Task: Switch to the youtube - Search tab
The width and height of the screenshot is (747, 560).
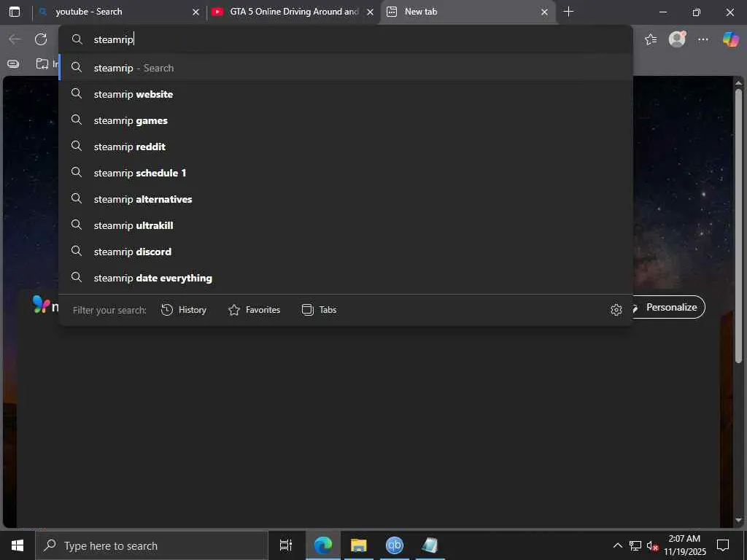Action: click(119, 12)
